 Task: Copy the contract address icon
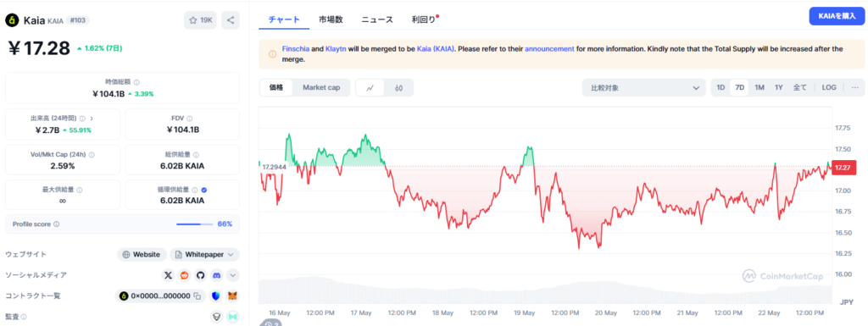coord(197,296)
